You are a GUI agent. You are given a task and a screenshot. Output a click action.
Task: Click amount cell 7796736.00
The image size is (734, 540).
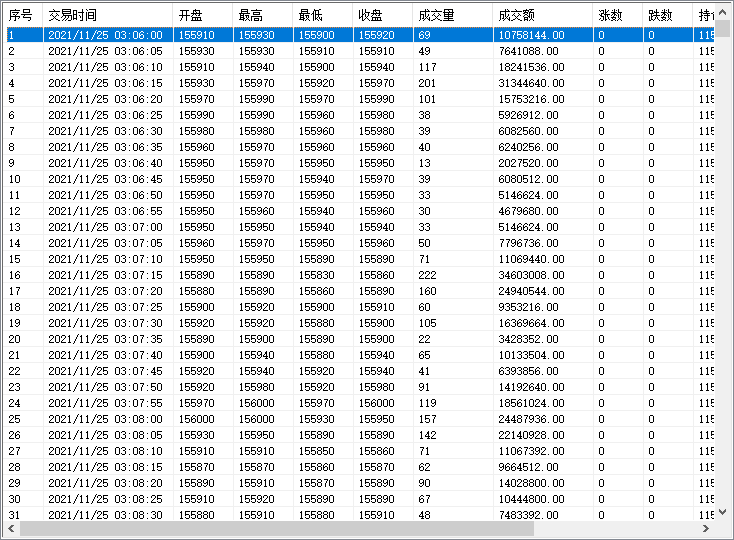[x=528, y=243]
